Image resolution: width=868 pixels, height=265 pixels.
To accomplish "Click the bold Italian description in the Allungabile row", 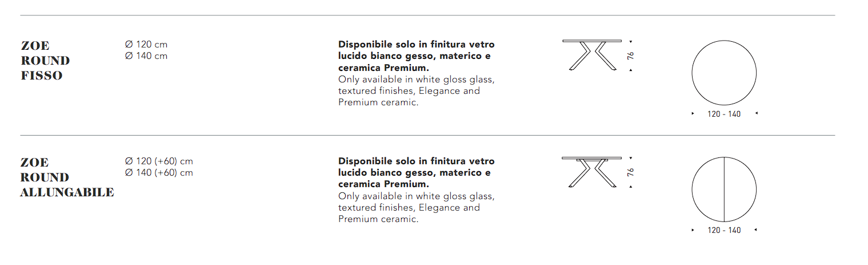I will 416,173.
